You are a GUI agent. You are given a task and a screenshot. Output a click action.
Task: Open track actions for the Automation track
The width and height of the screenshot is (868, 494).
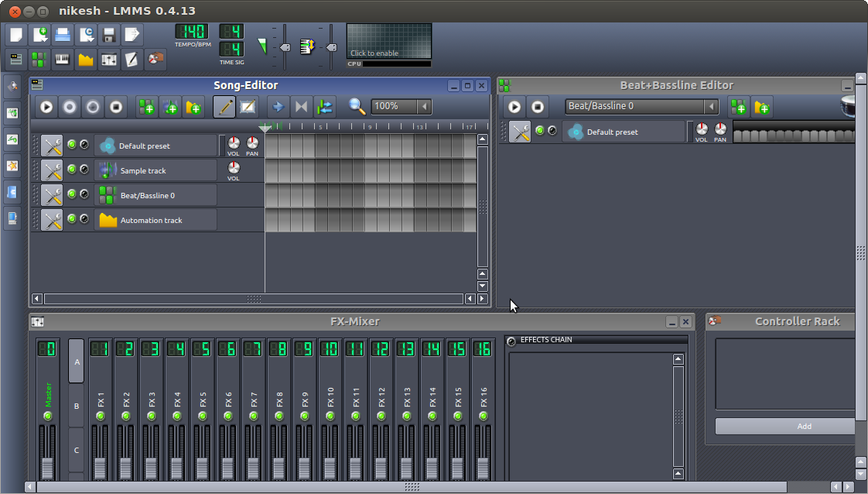click(52, 219)
